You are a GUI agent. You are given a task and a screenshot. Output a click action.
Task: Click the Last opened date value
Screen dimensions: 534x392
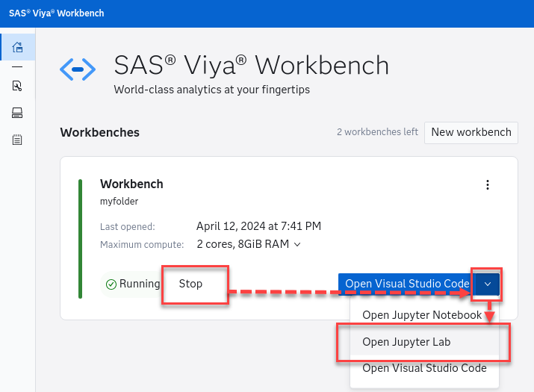(x=258, y=226)
